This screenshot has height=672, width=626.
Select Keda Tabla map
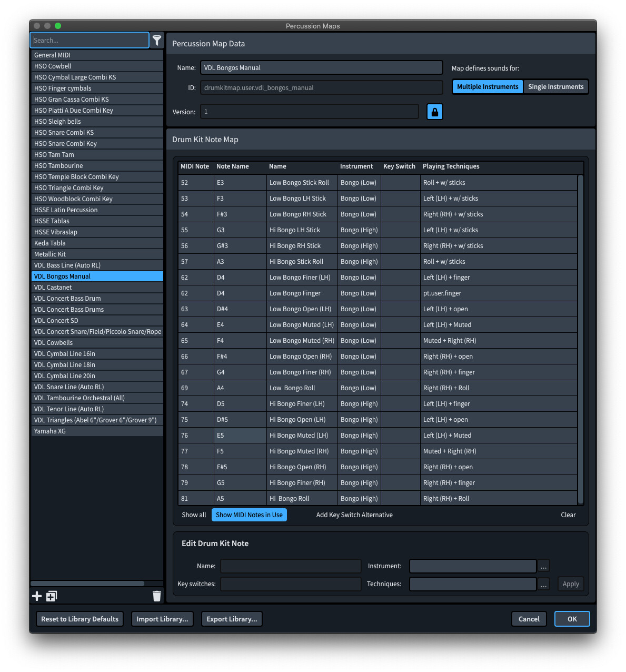tap(97, 243)
